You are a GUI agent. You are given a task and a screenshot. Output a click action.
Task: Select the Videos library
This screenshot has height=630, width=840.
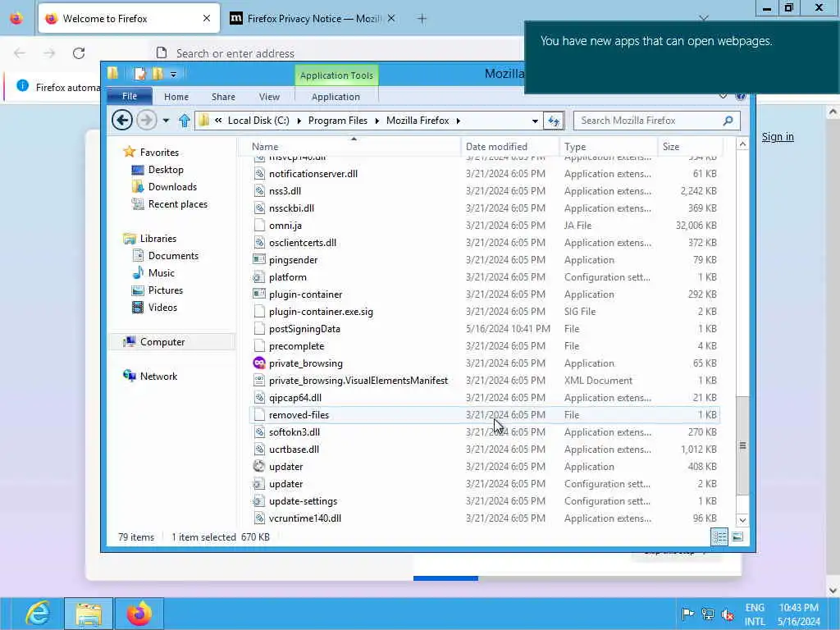point(162,308)
